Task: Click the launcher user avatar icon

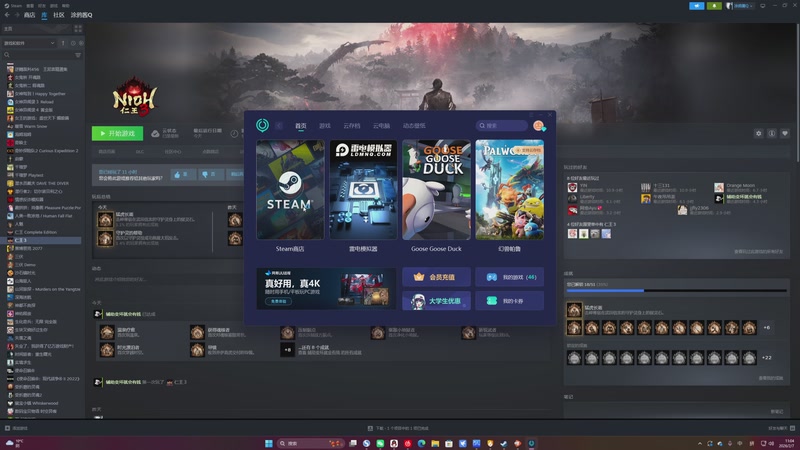Action: pos(538,126)
